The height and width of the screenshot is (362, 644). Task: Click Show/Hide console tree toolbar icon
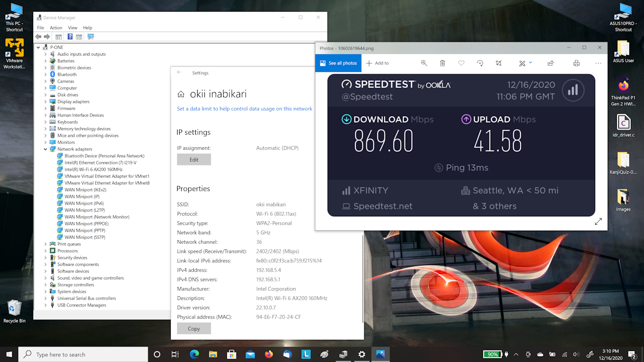tap(58, 37)
